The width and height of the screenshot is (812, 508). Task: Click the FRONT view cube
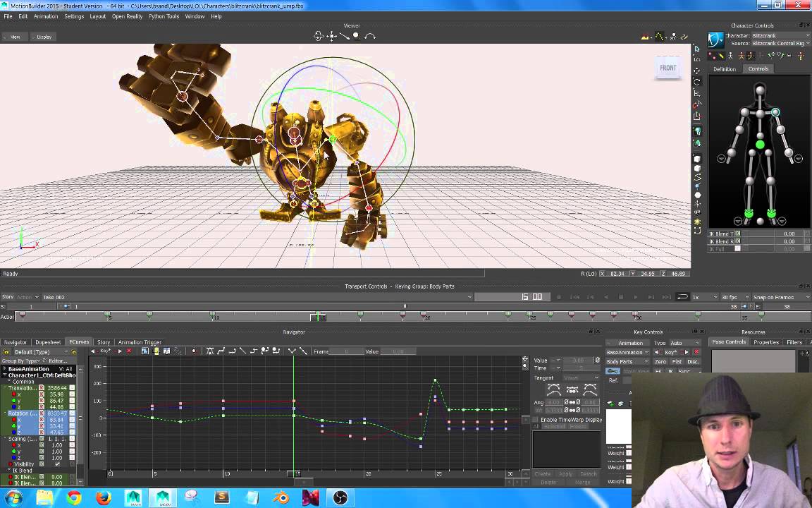point(668,68)
